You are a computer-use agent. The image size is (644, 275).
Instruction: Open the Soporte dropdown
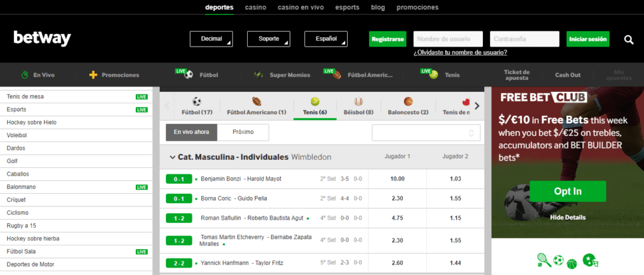(x=269, y=39)
